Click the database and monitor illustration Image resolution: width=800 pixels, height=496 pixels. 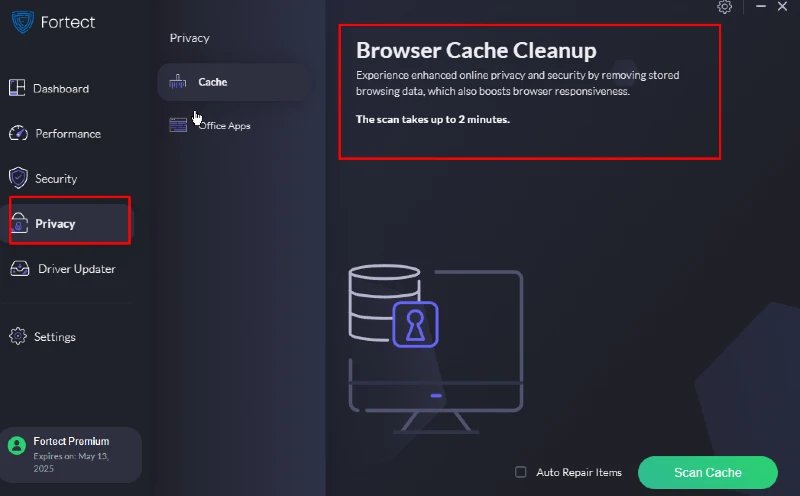[x=436, y=349]
